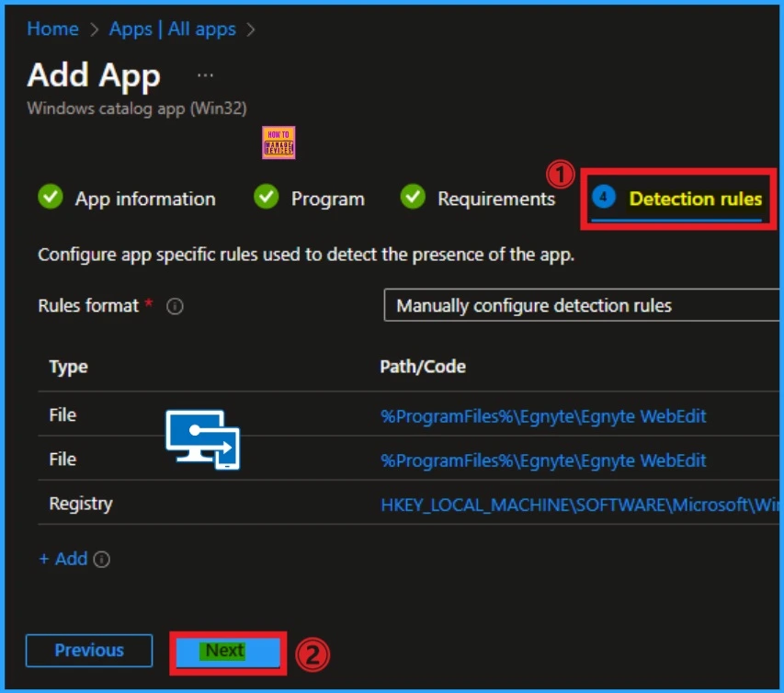Open the HKEY_LOCAL_MACHINE registry rule
The height and width of the screenshot is (693, 784).
[580, 505]
